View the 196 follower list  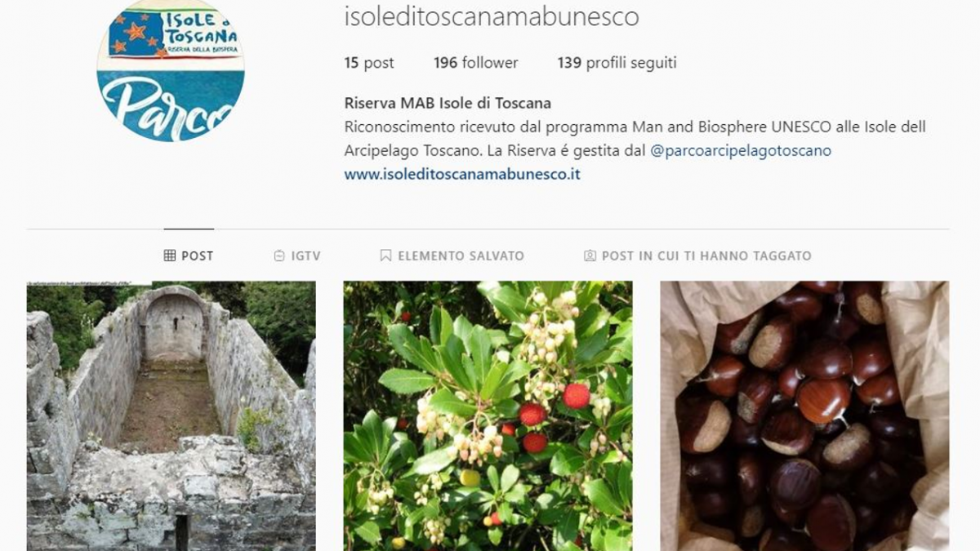pos(476,63)
